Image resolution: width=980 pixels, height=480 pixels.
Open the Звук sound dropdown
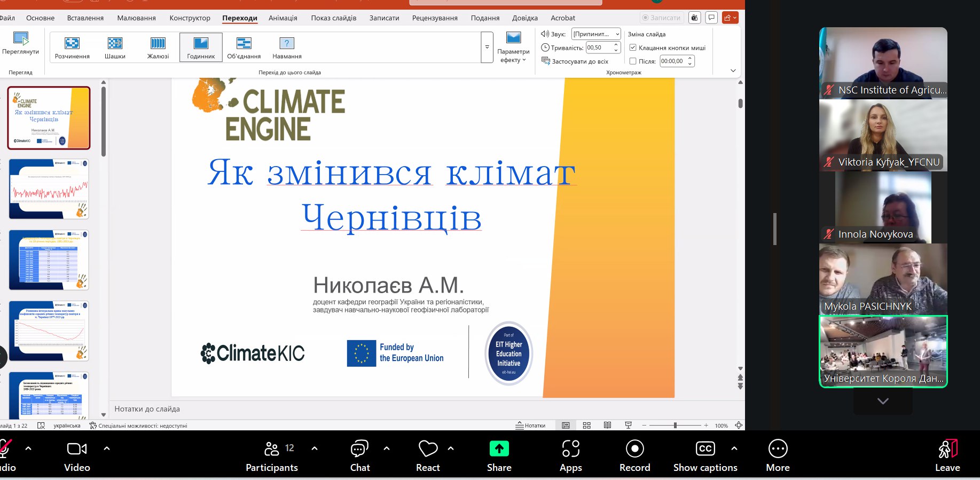point(596,34)
